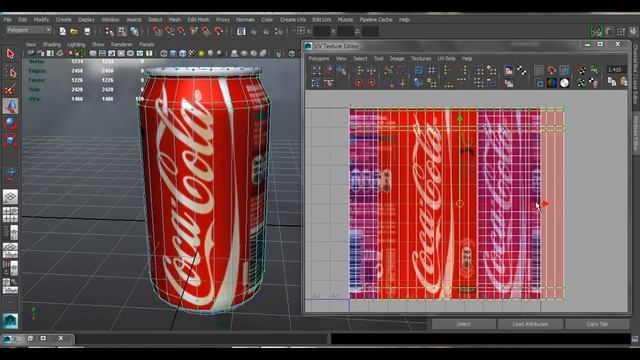Save scene icon in status line
Viewport: 640px width, 360px height.
pos(87,31)
